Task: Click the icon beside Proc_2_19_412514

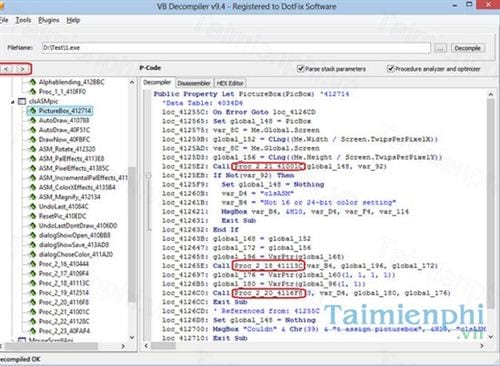Action: [x=32, y=293]
